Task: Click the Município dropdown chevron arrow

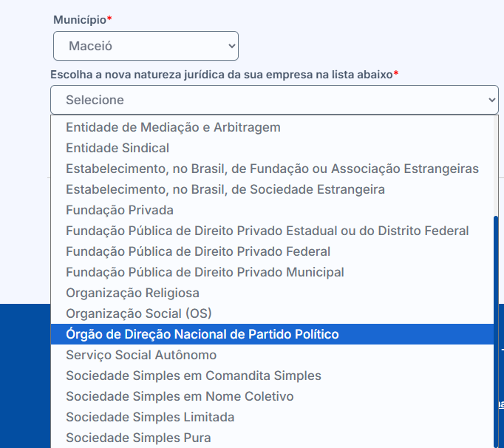Action: click(232, 46)
